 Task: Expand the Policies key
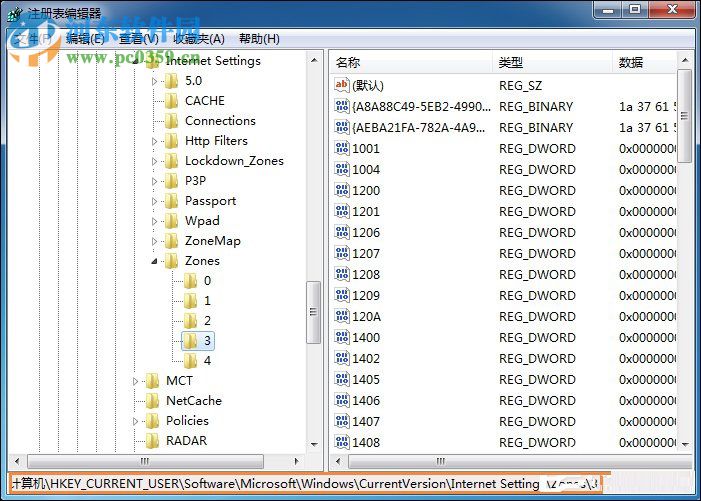[135, 421]
